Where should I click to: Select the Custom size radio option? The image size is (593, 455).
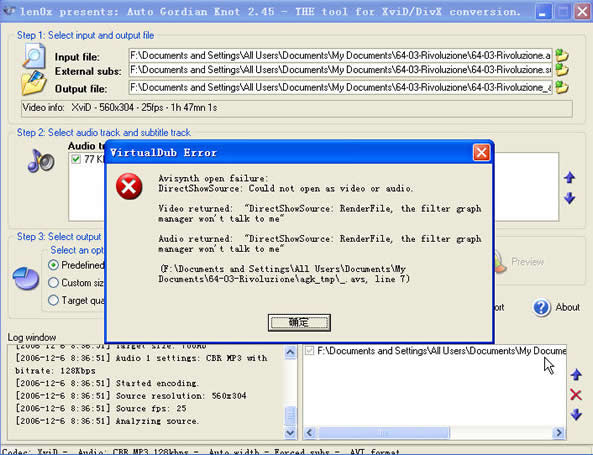click(53, 283)
